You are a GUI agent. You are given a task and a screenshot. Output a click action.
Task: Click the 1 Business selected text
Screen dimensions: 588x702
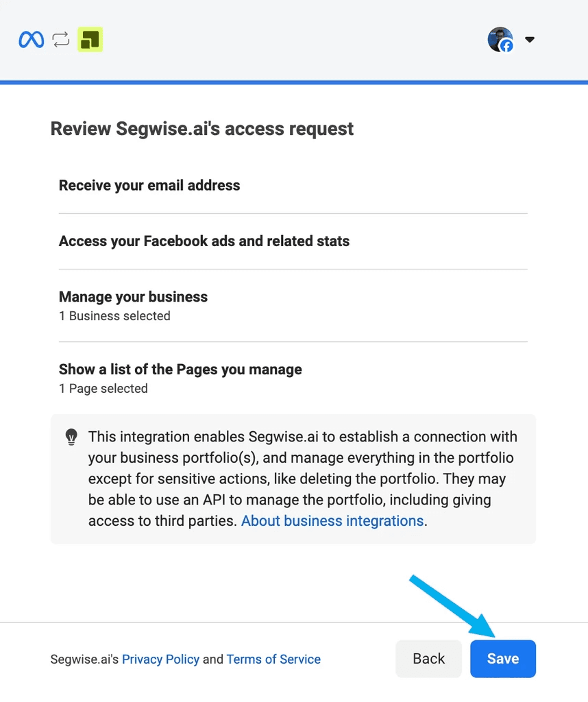coord(114,316)
